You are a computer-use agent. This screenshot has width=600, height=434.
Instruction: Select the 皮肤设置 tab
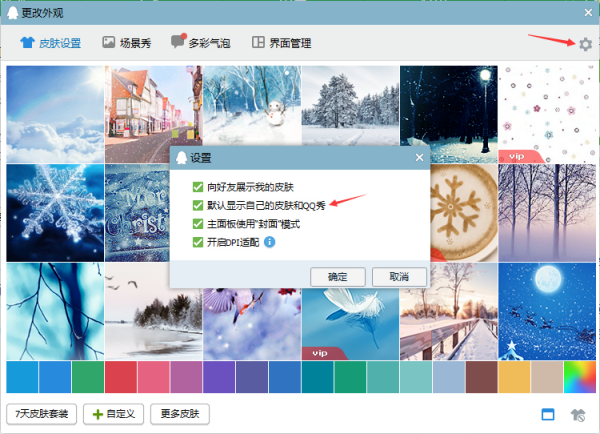coord(50,43)
